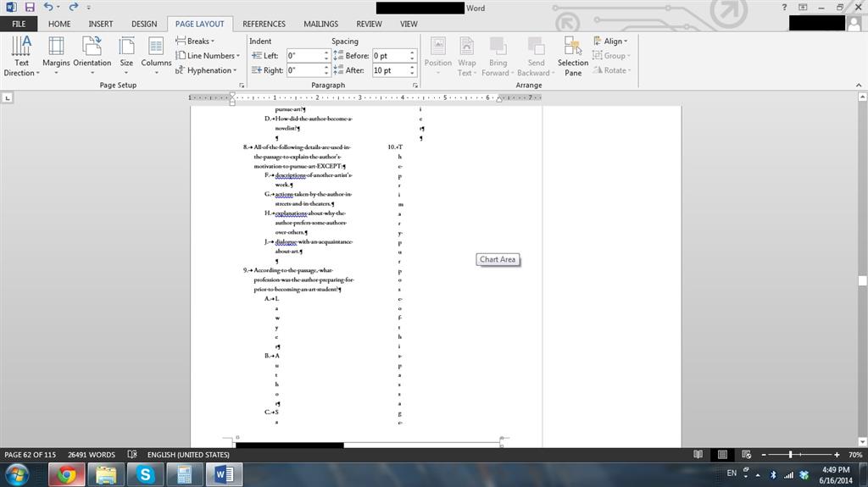Switch to Web Layout view
Image resolution: width=868 pixels, height=487 pixels.
point(746,454)
